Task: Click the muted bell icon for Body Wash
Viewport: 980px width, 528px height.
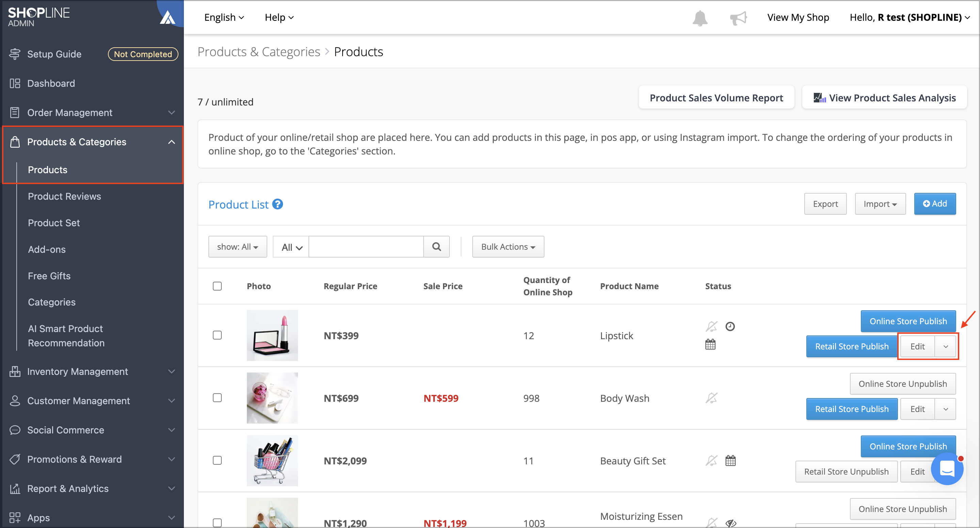Action: [x=711, y=398]
